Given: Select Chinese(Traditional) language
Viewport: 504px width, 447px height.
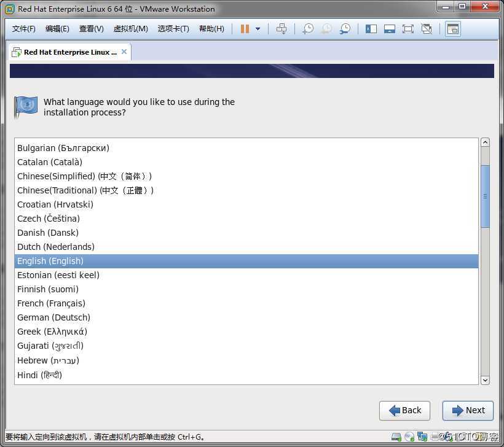Looking at the screenshot, I should pos(246,190).
